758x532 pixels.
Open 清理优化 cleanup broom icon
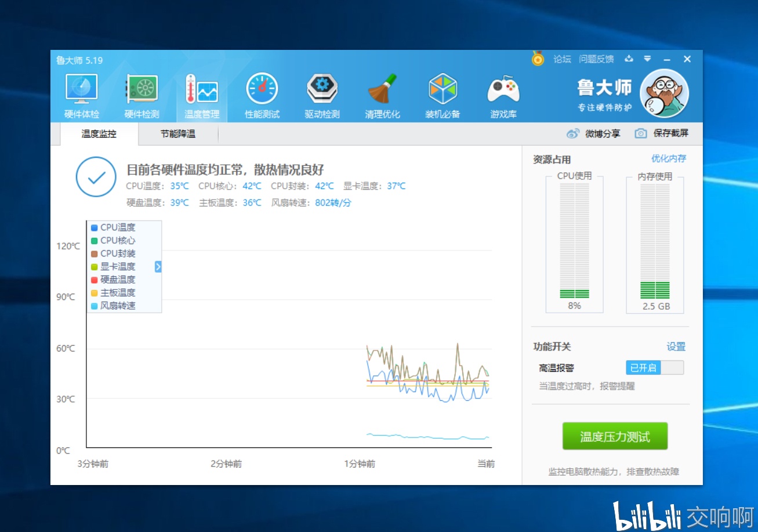[382, 96]
